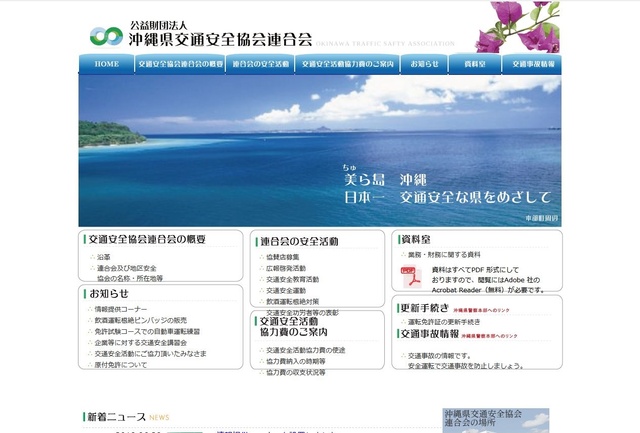Open 企業等に対する交通安全講習会 link
640x433 pixels.
coord(141,342)
